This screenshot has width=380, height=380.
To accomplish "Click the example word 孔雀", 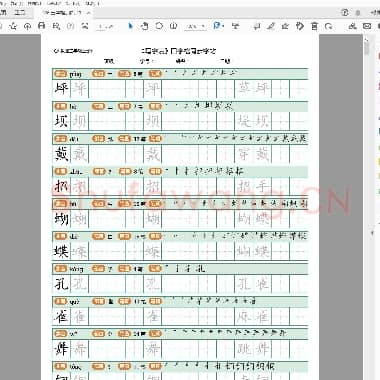I will [253, 284].
